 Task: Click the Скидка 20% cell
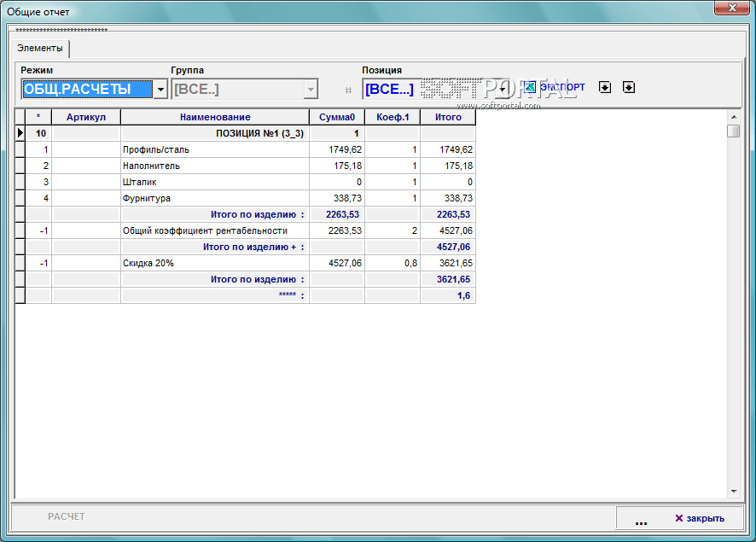point(215,263)
